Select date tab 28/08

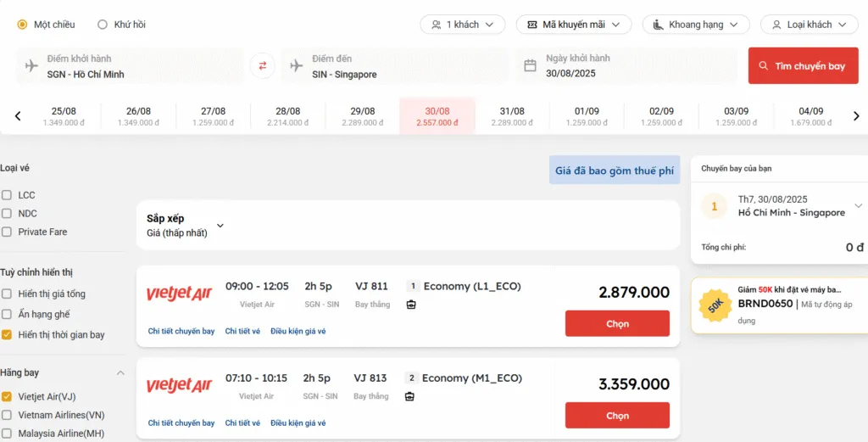pyautogui.click(x=288, y=116)
